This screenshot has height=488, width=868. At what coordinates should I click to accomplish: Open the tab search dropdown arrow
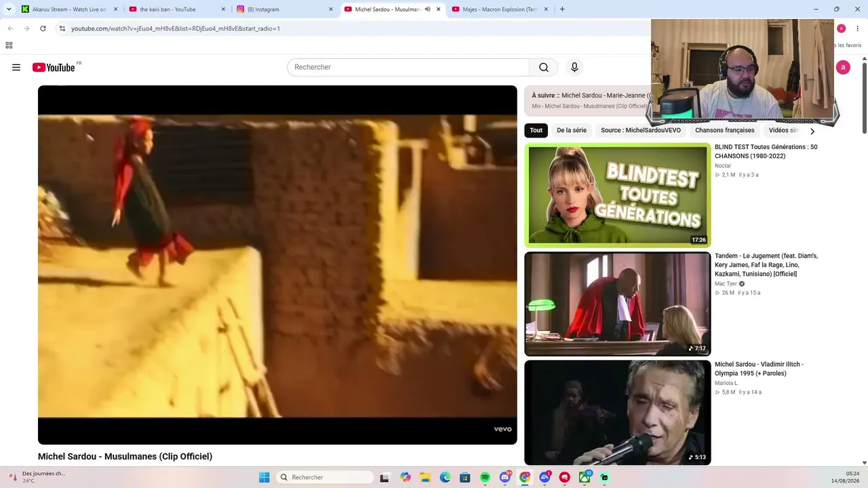tap(9, 9)
